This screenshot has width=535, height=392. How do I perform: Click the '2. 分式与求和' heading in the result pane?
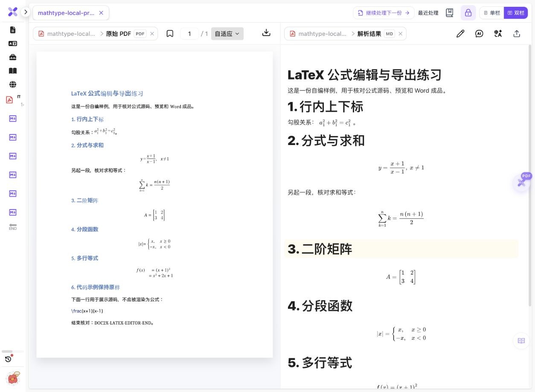pyautogui.click(x=326, y=140)
